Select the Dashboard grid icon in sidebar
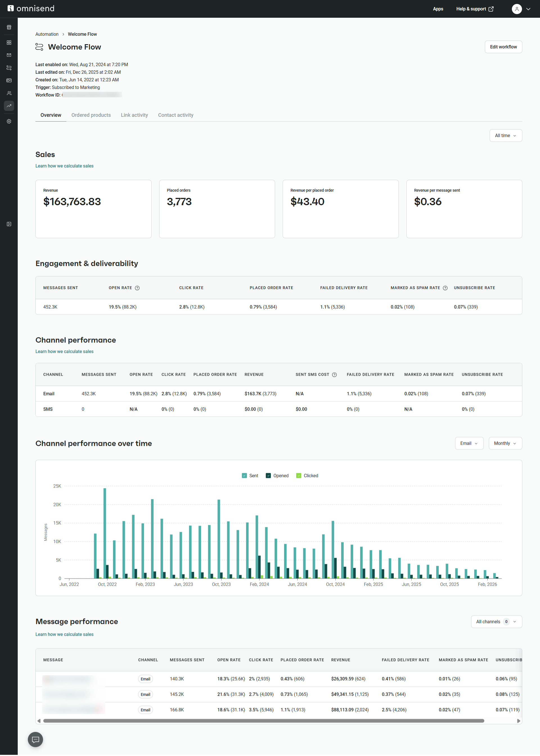This screenshot has height=756, width=540. tap(9, 42)
